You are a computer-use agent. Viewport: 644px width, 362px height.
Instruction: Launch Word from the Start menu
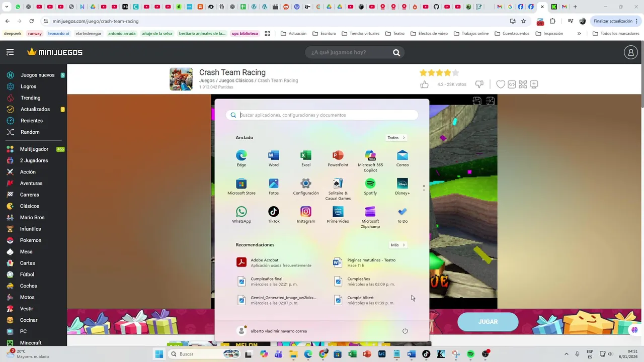274,158
